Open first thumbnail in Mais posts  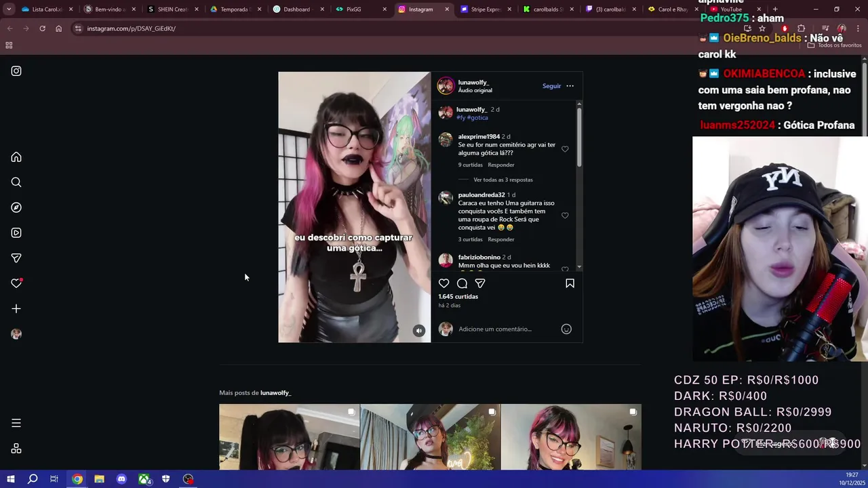(290, 436)
